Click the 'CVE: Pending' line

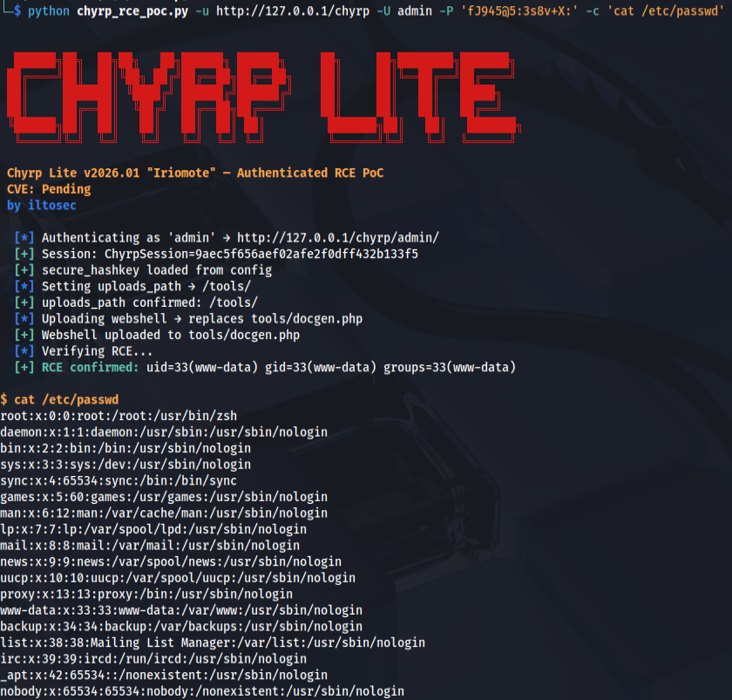(x=49, y=189)
